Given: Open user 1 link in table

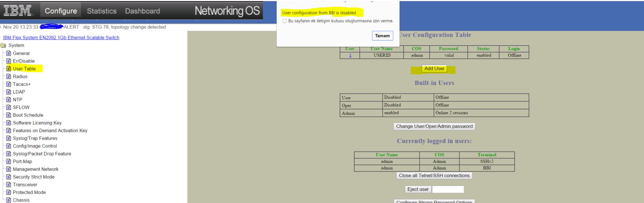Looking at the screenshot, I should click(350, 55).
